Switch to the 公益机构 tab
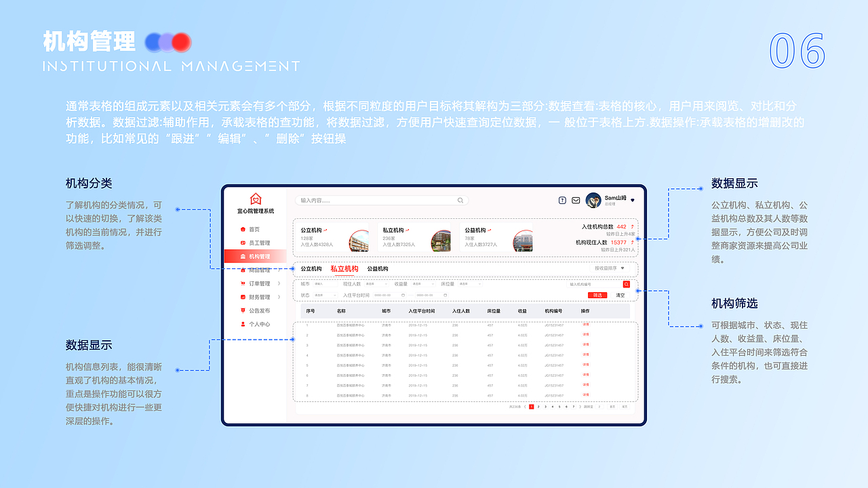 (x=378, y=269)
